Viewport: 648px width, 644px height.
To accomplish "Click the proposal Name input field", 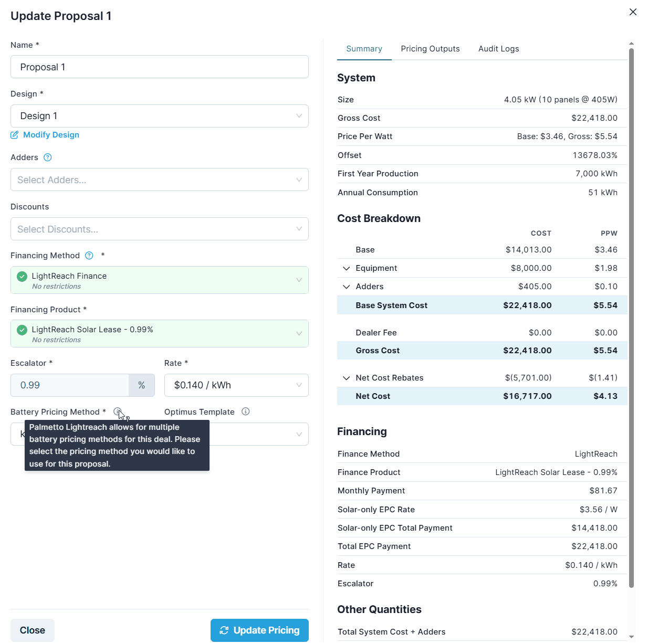I will (x=160, y=67).
